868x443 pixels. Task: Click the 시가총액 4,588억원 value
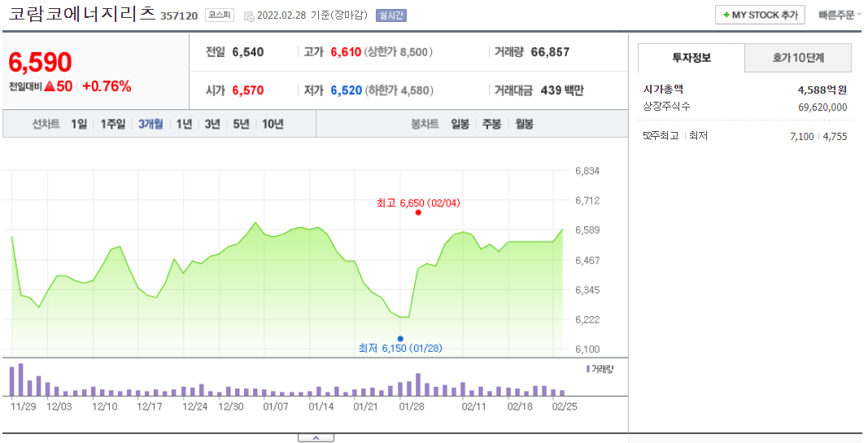click(822, 90)
